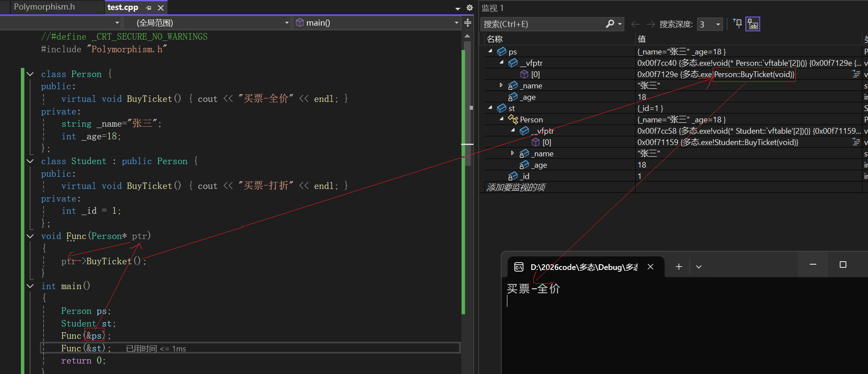Click the _name lock icon under st Person

pos(524,154)
